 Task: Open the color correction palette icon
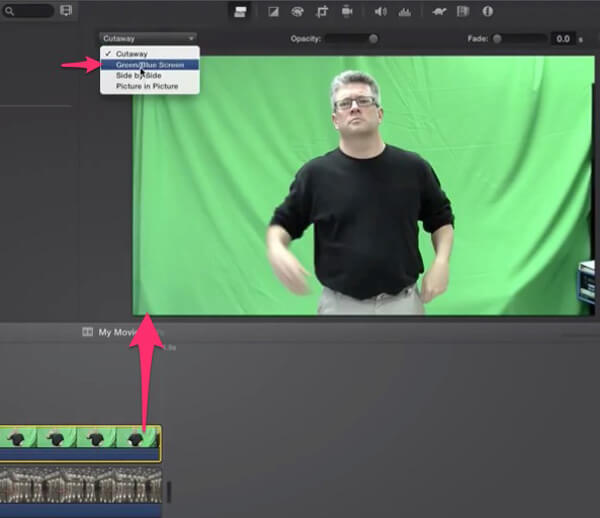click(297, 12)
